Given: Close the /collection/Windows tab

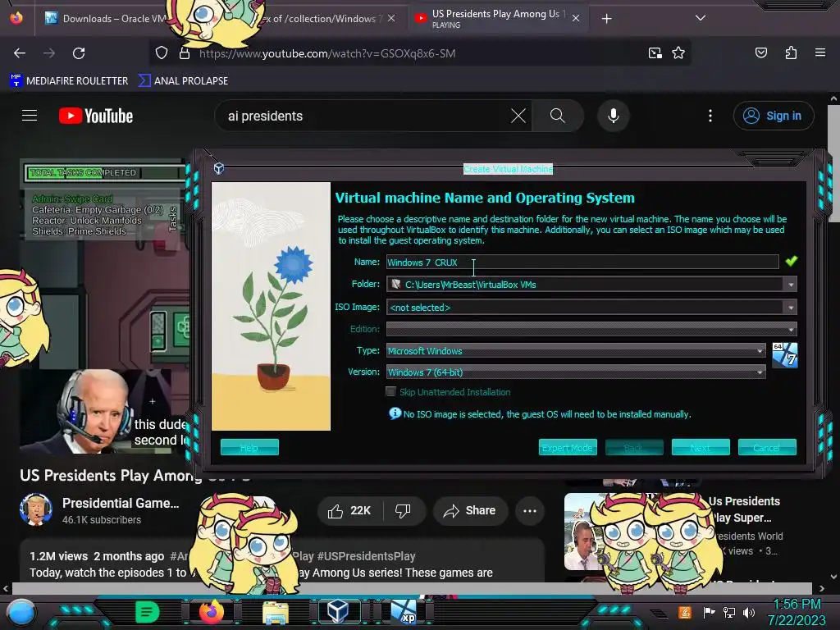Looking at the screenshot, I should (391, 18).
